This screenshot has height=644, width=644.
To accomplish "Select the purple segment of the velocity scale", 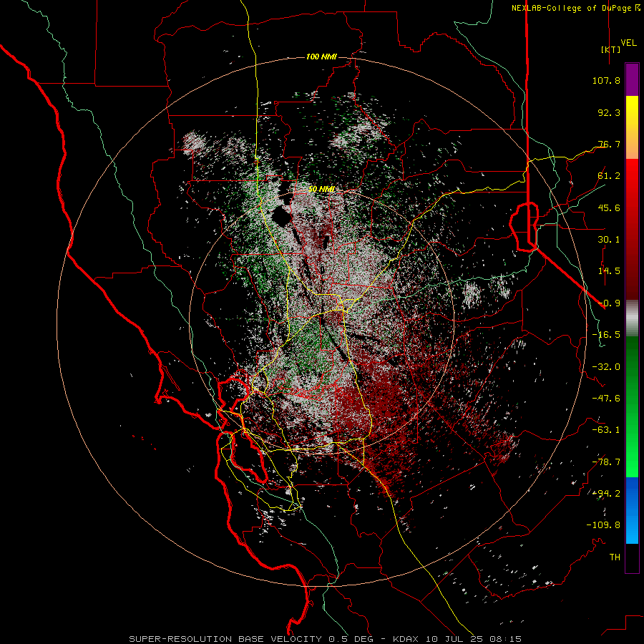I will [x=632, y=79].
